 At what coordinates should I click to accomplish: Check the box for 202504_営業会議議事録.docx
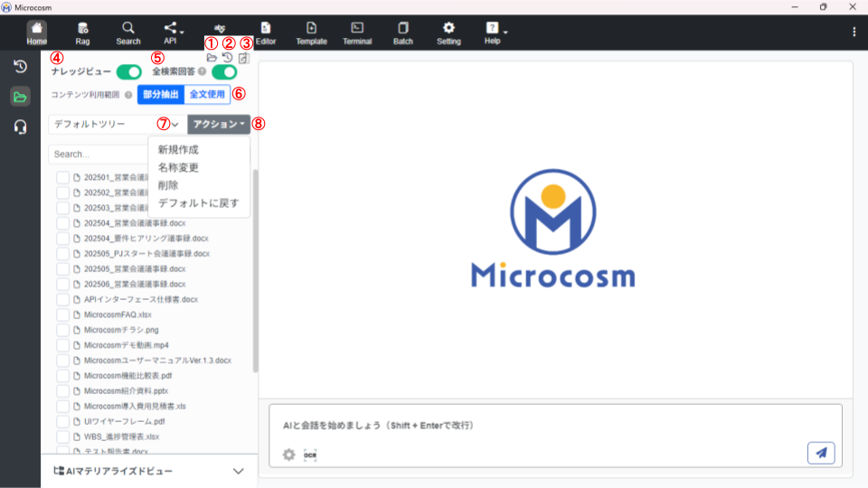pyautogui.click(x=63, y=223)
